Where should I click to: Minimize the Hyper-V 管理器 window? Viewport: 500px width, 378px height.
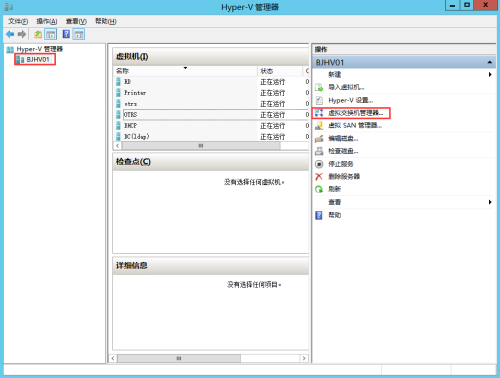point(453,5)
